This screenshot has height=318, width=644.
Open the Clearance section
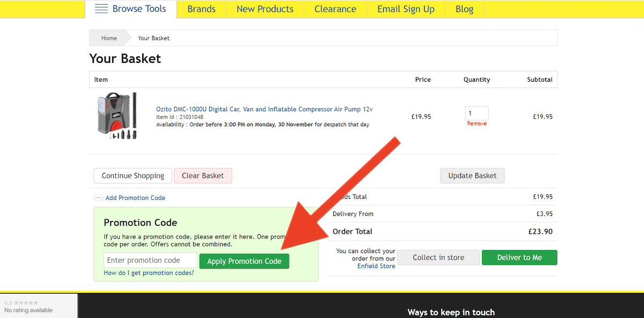point(335,9)
